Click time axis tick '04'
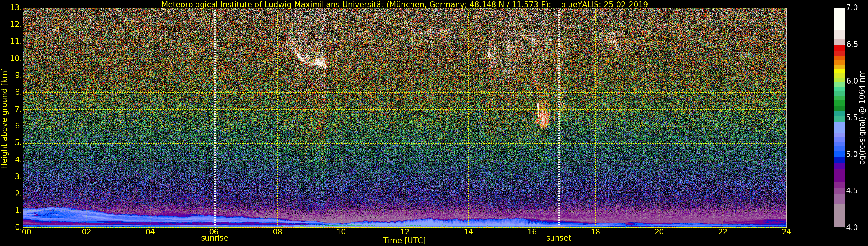Viewport: 868px width, 246px height. click(x=150, y=232)
